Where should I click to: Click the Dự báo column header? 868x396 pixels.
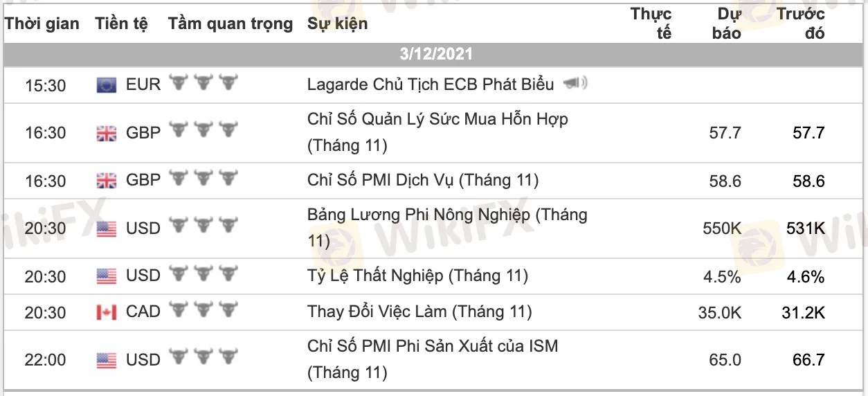click(x=726, y=24)
